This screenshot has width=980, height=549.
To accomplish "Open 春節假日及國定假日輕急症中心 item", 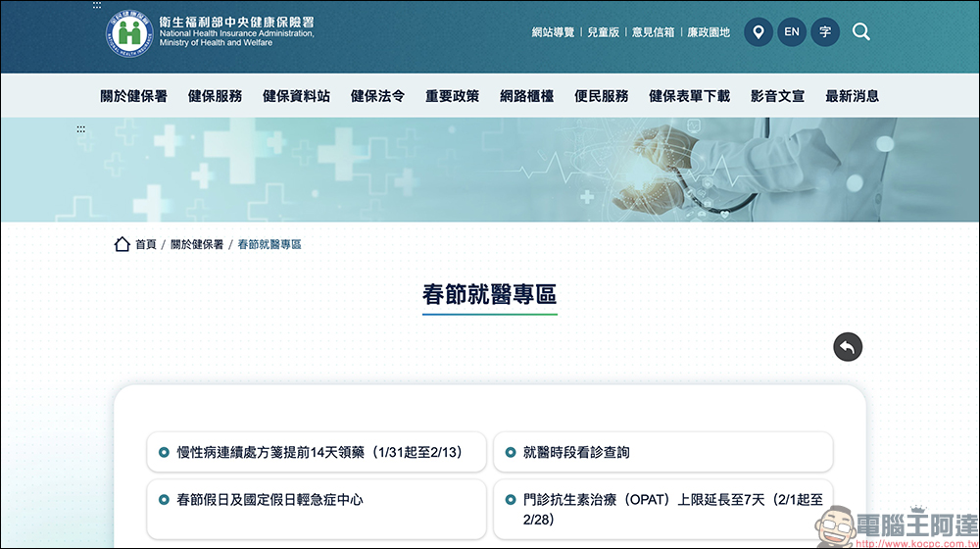I will 317,509.
